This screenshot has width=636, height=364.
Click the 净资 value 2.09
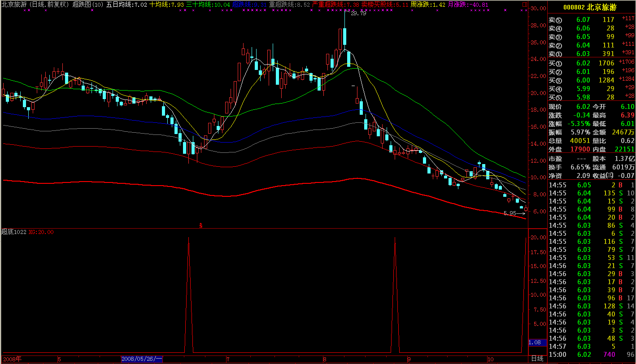point(583,176)
